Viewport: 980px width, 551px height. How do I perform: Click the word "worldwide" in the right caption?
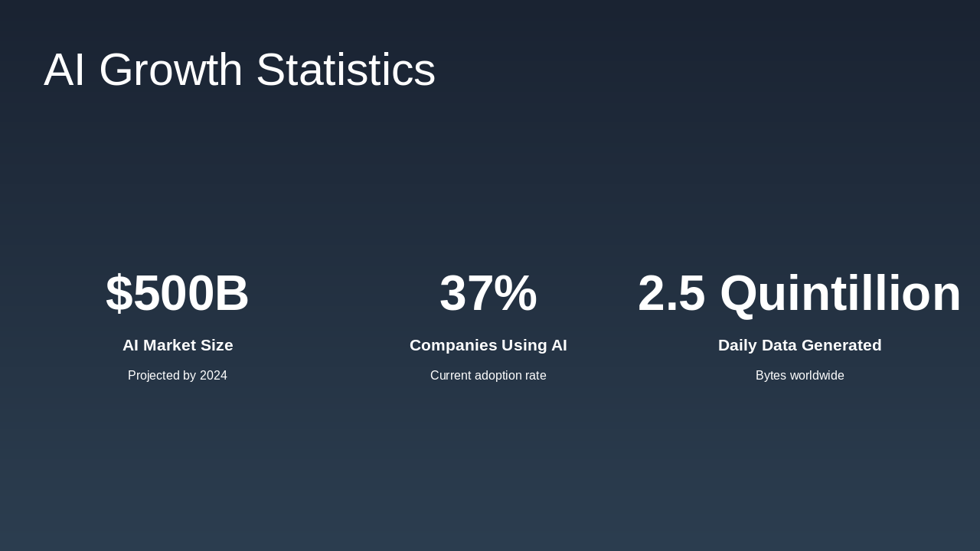point(817,376)
